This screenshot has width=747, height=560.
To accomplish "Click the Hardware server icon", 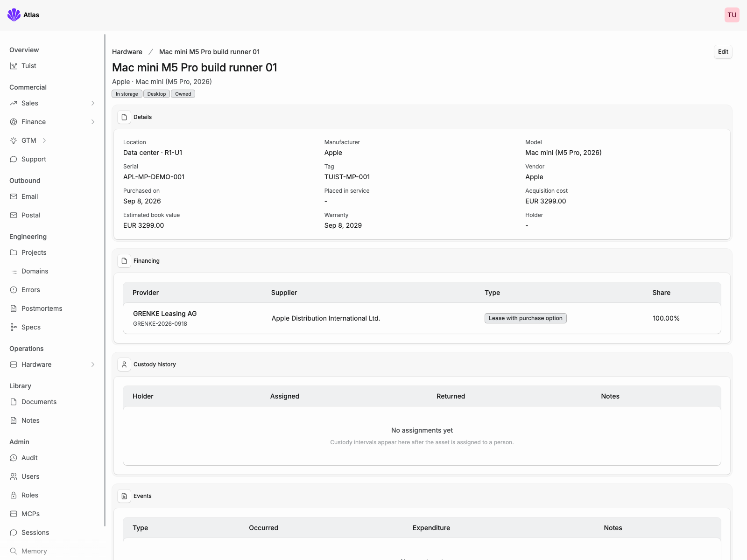I will (x=14, y=364).
